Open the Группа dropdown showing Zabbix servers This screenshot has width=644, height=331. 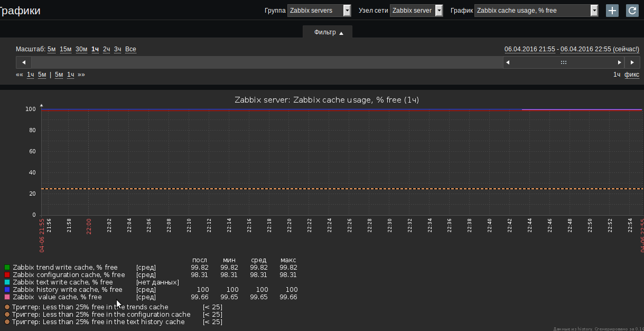(x=319, y=11)
